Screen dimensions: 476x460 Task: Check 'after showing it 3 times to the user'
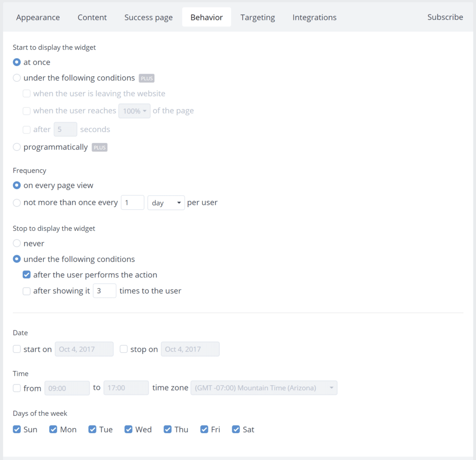pyautogui.click(x=26, y=290)
